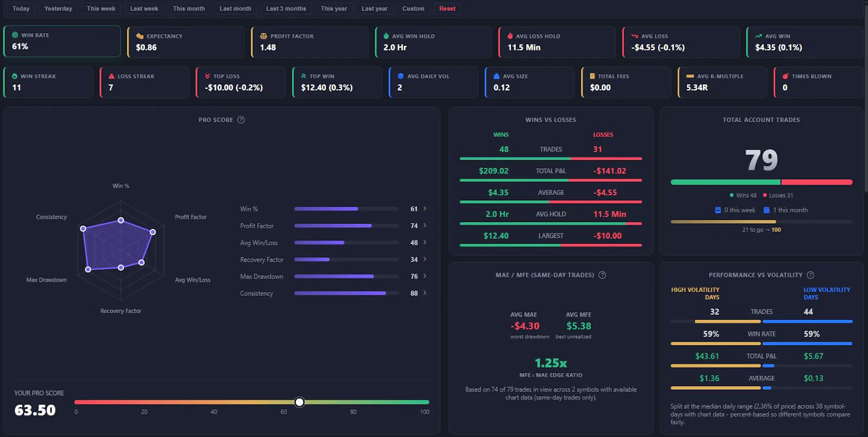Click the Avg Size icon
The width and height of the screenshot is (868, 437).
click(496, 76)
